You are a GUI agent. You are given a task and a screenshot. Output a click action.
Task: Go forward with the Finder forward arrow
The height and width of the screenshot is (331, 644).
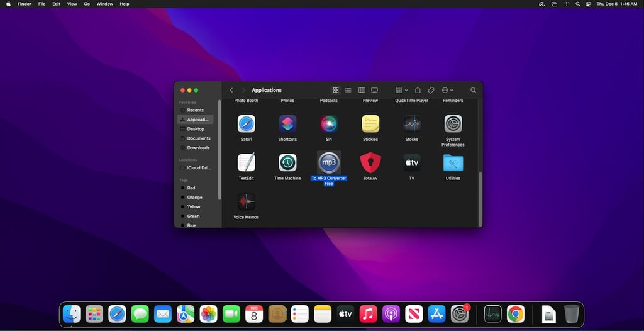(243, 90)
